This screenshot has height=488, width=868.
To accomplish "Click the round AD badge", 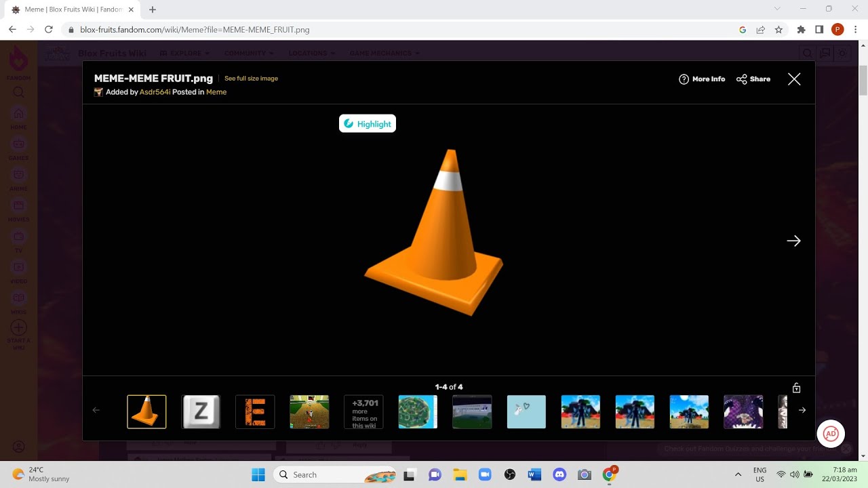I will click(x=831, y=434).
